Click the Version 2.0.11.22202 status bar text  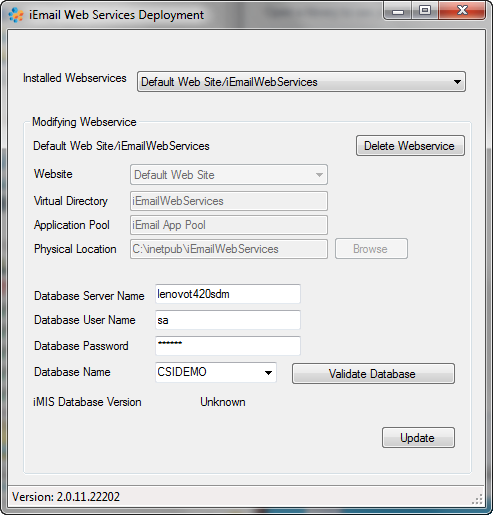click(x=66, y=497)
